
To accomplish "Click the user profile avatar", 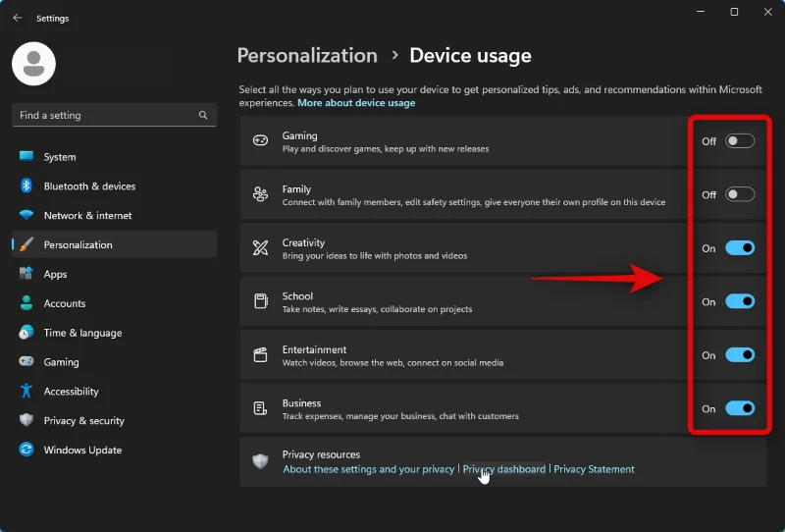I will (x=33, y=64).
